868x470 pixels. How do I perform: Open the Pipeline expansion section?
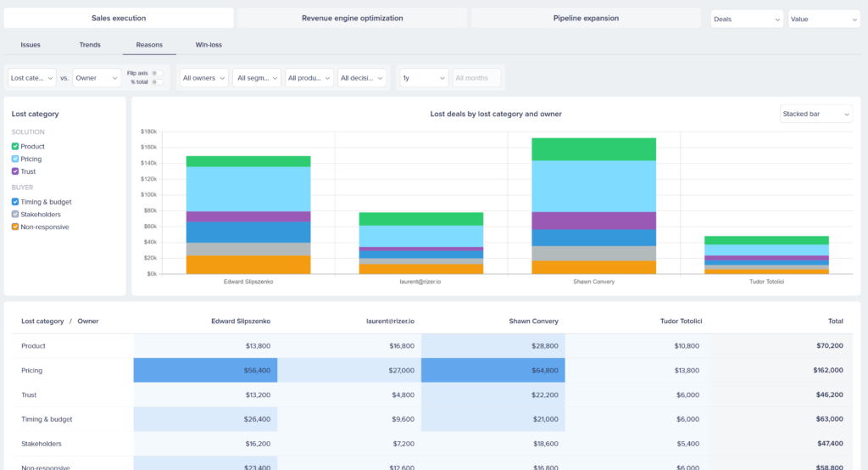[x=586, y=18]
